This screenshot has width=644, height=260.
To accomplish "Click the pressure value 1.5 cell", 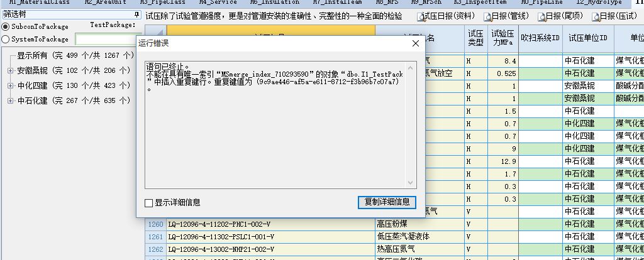I will coord(503,112).
